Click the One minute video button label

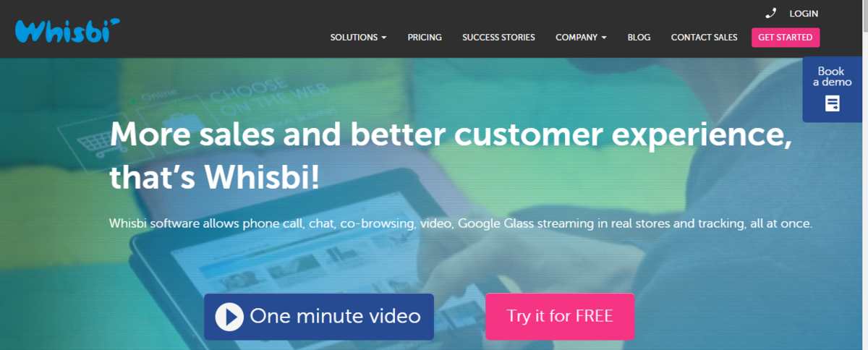pos(335,316)
